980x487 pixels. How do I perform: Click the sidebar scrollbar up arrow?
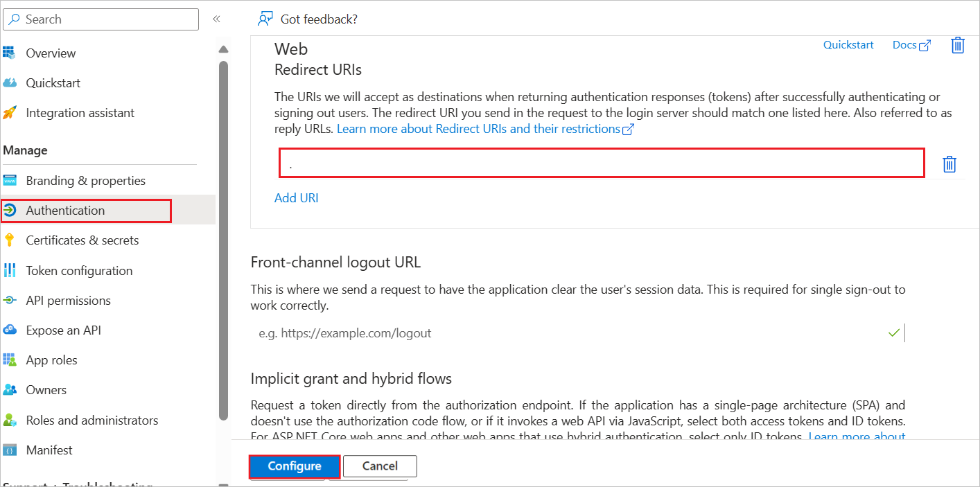click(x=223, y=49)
